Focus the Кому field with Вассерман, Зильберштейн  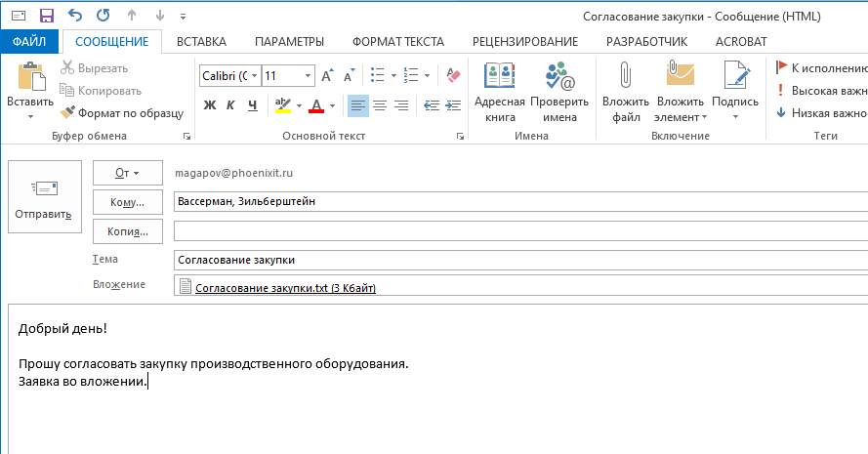pos(520,201)
